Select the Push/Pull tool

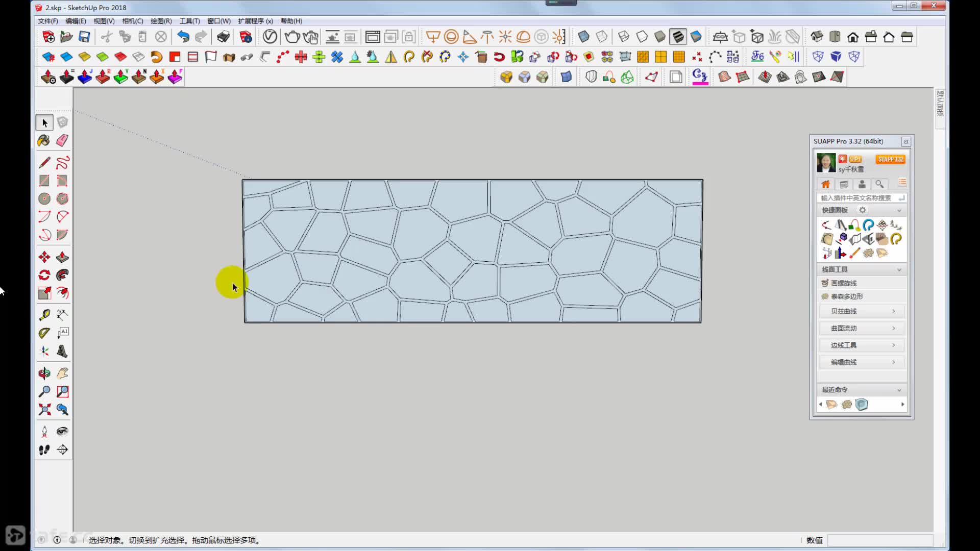(x=62, y=257)
